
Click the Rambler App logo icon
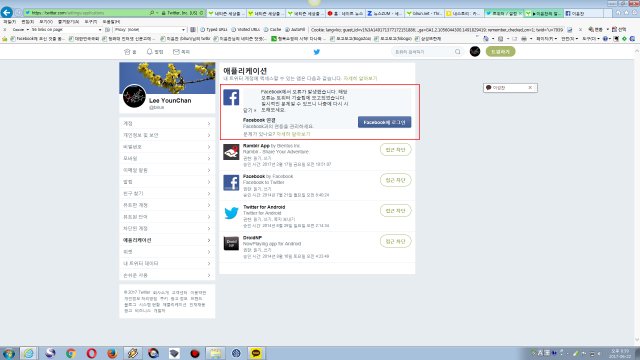[231, 152]
